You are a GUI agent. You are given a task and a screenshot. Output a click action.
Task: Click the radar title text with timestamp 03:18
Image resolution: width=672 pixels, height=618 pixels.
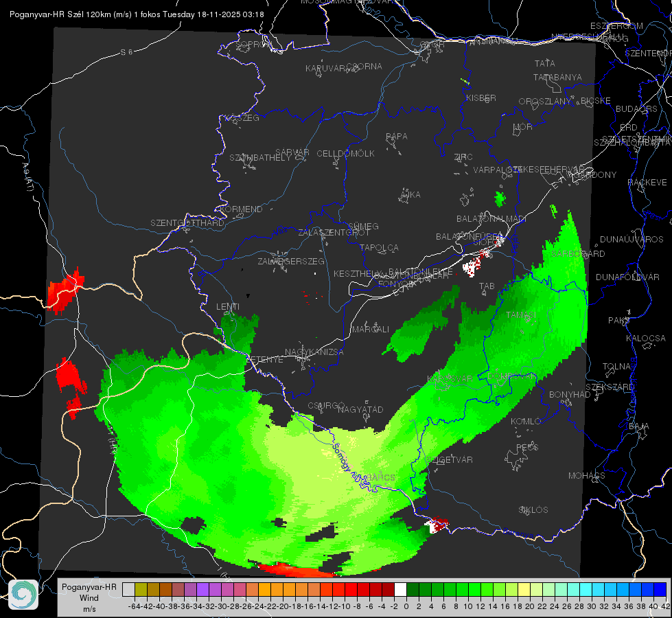click(137, 14)
